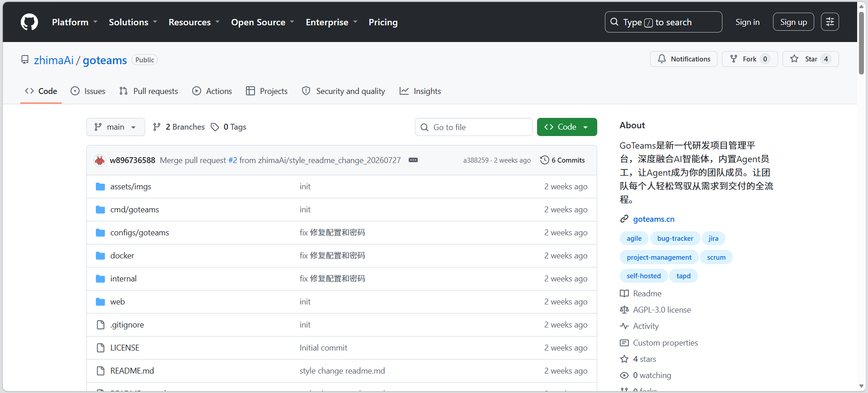Click the Notifications button
The width and height of the screenshot is (868, 393).
[684, 59]
